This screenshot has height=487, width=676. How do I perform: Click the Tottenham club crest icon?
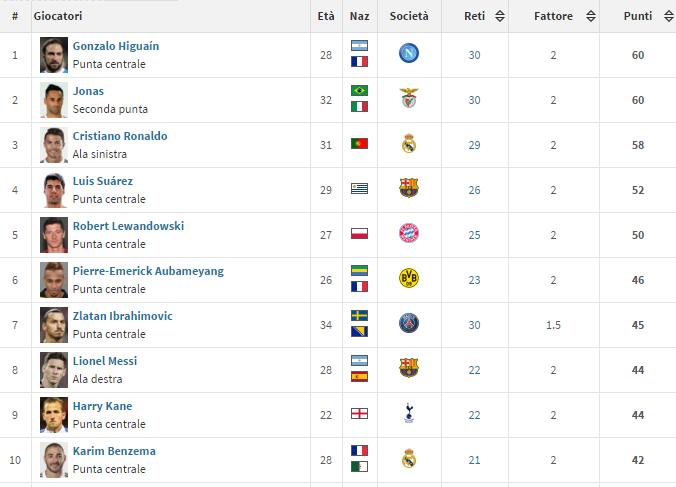tap(408, 414)
